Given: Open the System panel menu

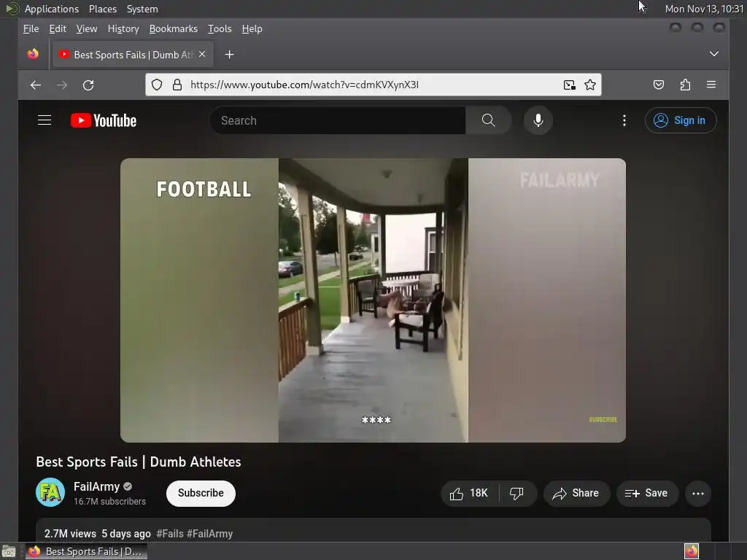Looking at the screenshot, I should [x=142, y=9].
